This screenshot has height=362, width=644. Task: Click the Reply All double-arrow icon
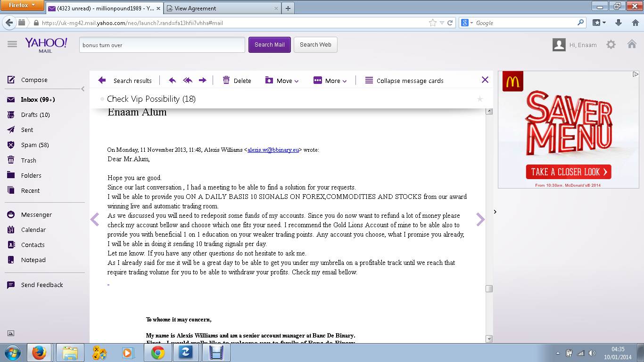point(188,81)
